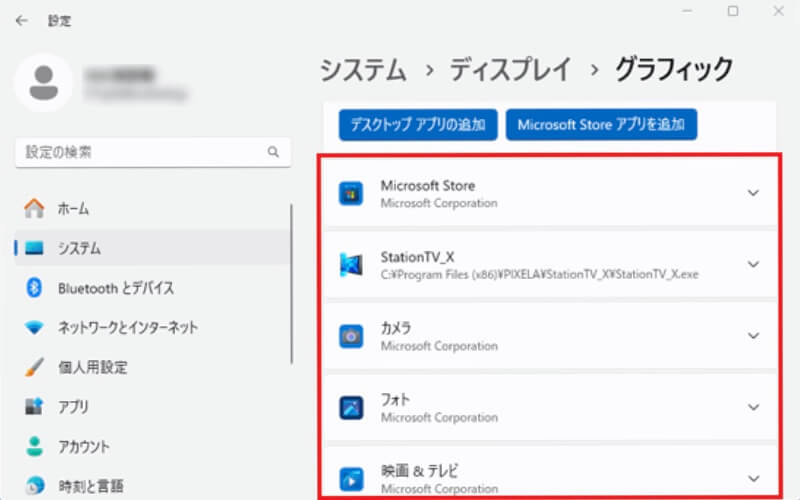Open the ホーム settings page
800x500 pixels.
(x=152, y=208)
